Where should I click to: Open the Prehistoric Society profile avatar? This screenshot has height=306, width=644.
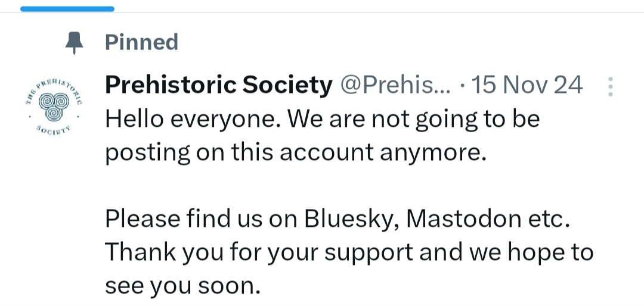point(55,106)
